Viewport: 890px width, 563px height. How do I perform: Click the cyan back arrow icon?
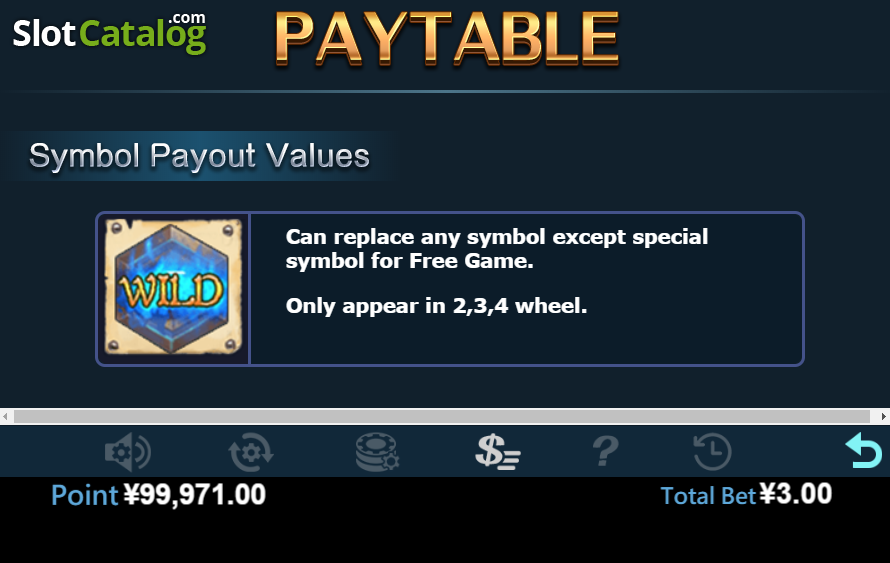(x=863, y=450)
